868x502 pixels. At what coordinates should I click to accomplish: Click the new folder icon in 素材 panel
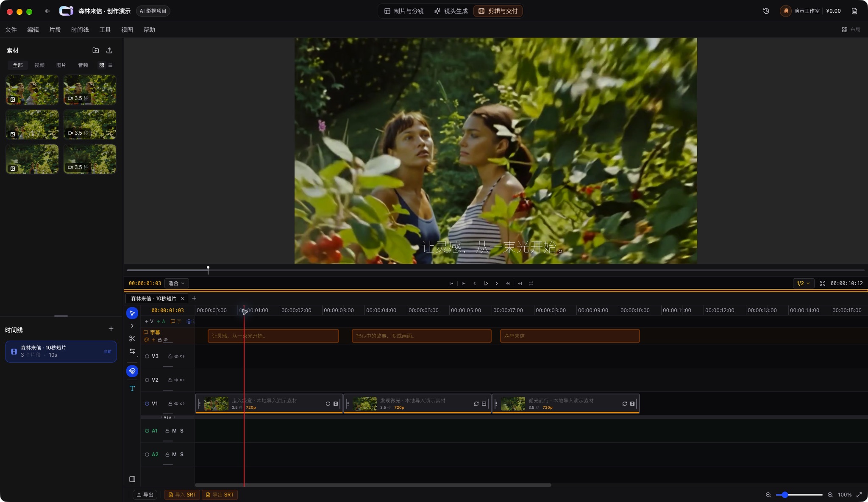[x=96, y=50]
